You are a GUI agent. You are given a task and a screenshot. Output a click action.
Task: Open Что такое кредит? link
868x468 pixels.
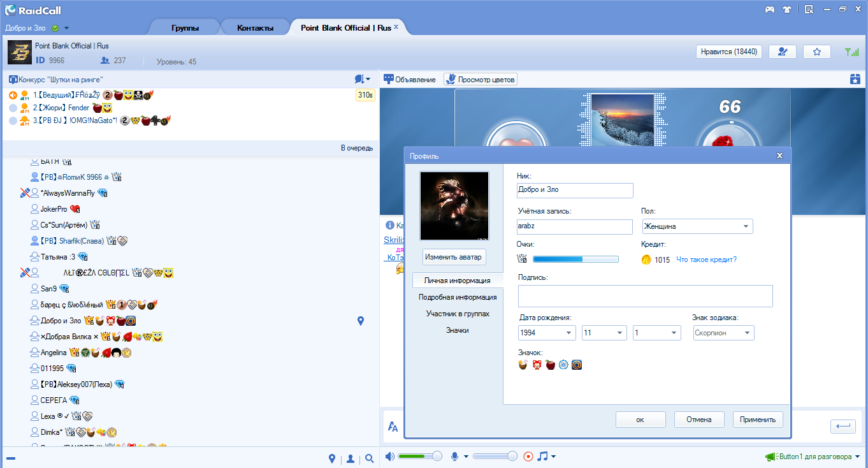(x=706, y=260)
